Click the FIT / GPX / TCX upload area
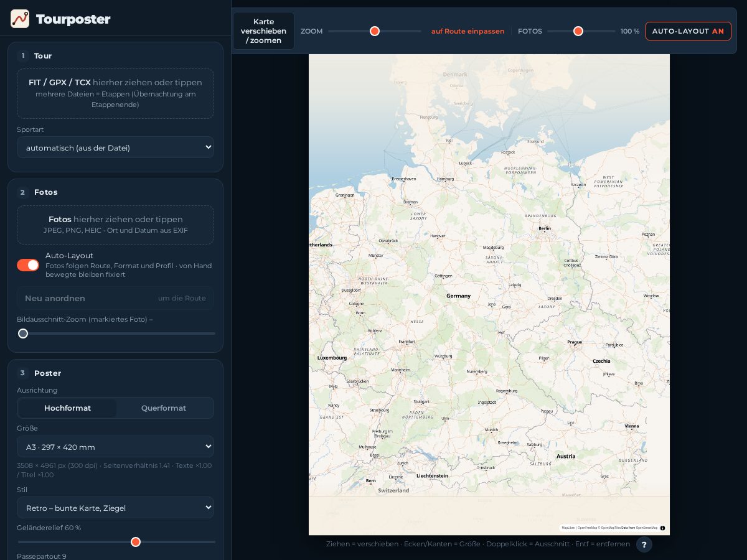This screenshot has height=560, width=747. click(x=115, y=93)
